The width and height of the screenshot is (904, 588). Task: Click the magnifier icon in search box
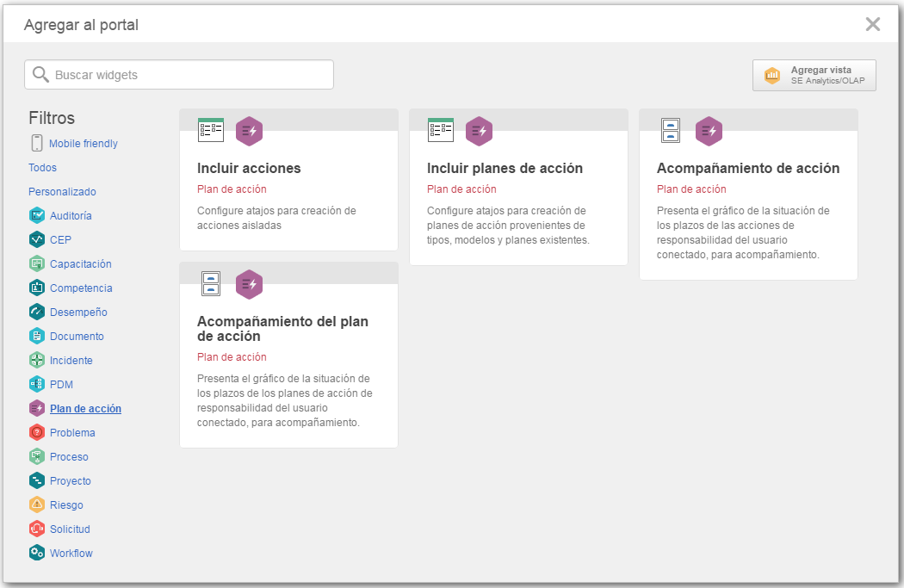[40, 74]
